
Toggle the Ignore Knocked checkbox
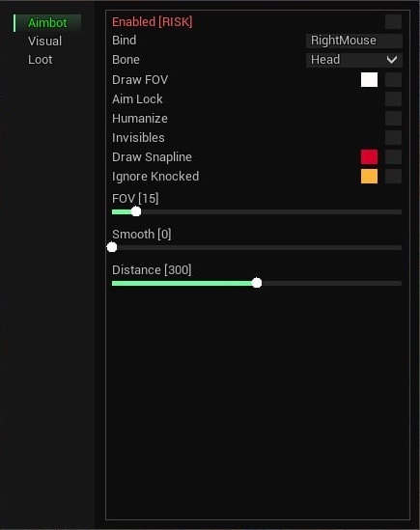click(393, 176)
